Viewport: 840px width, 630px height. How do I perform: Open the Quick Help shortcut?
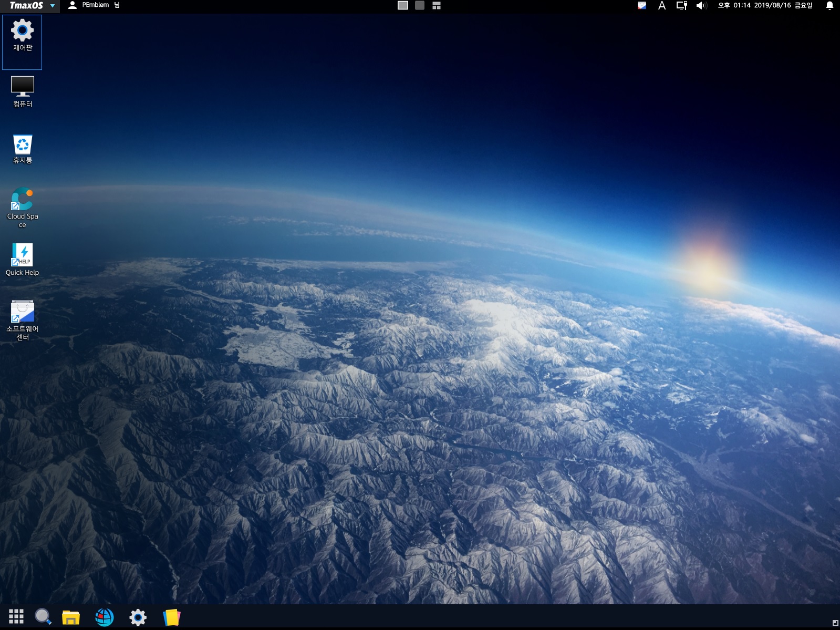[x=22, y=255]
